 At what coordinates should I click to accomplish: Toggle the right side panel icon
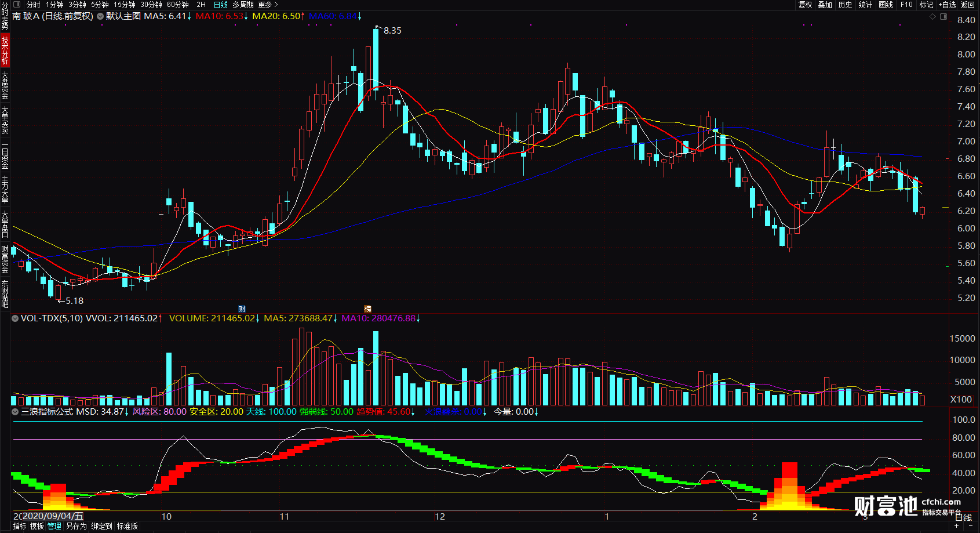943,17
